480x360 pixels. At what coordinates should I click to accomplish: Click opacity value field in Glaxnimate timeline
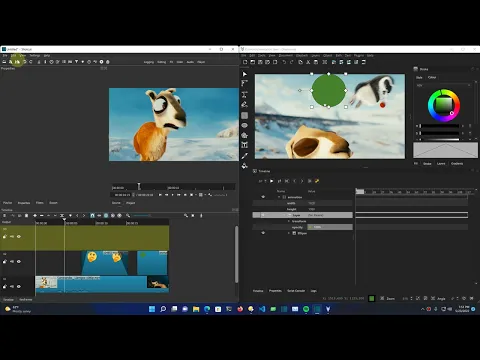[x=330, y=227]
